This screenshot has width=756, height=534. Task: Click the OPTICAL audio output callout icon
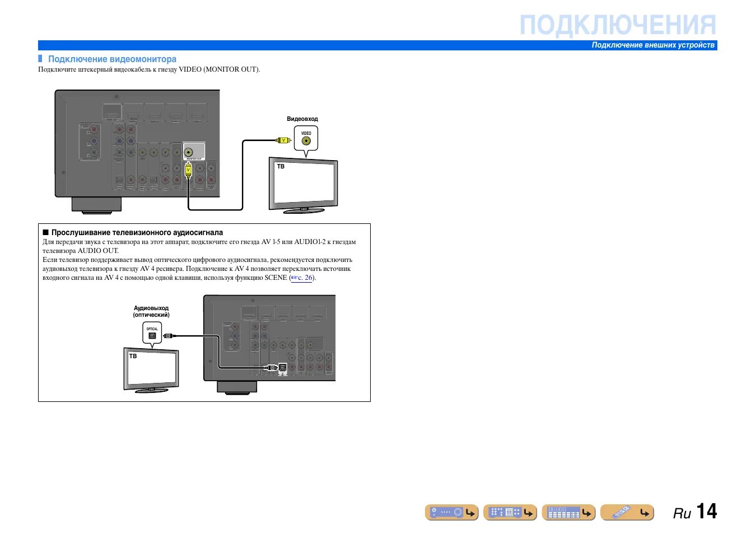(x=152, y=333)
